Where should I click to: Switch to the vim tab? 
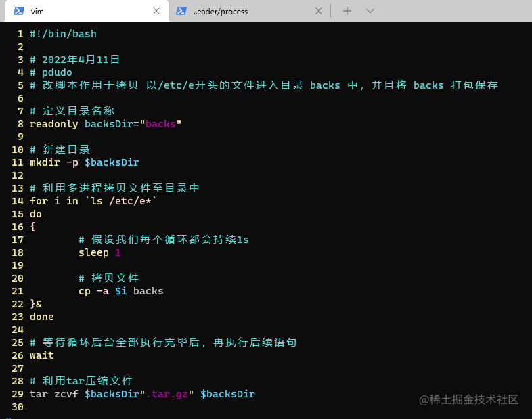click(87, 12)
